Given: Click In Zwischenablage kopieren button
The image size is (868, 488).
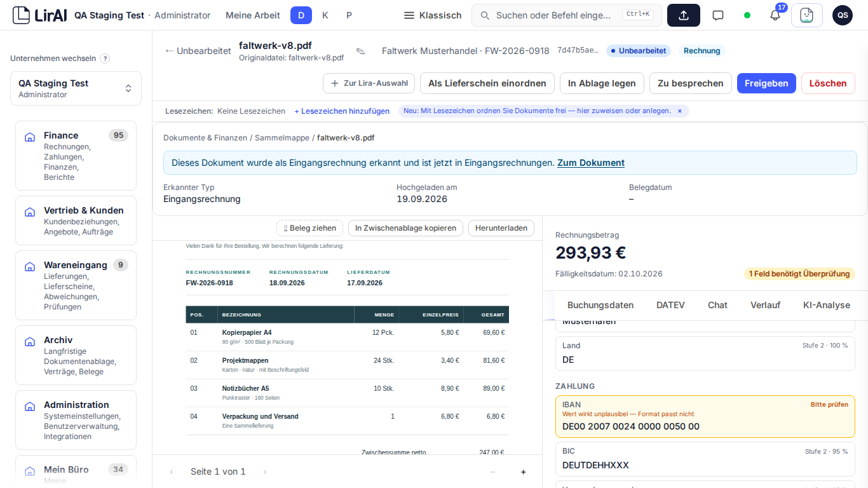Looking at the screenshot, I should 405,228.
